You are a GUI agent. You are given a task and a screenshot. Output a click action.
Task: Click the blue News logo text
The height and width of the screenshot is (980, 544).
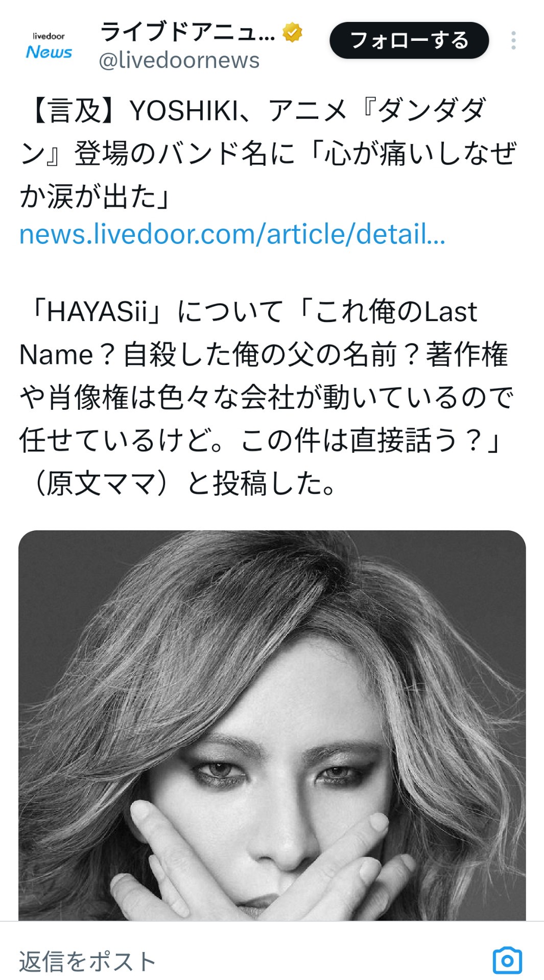coord(49,52)
